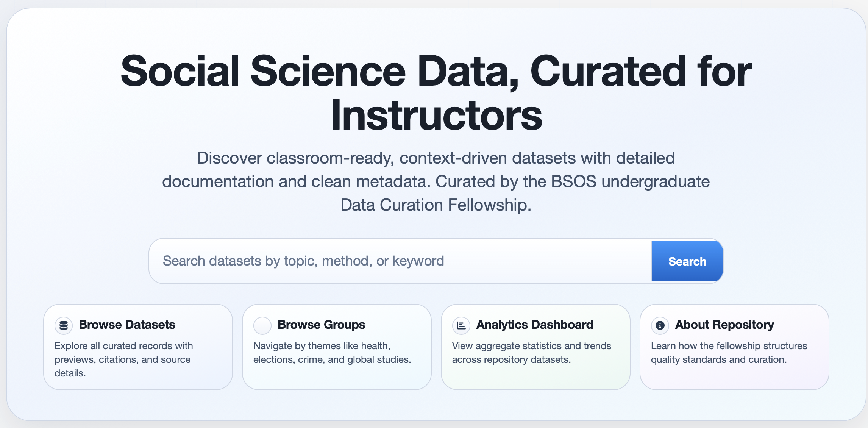Click the 'Data Curation Fellowship.' subtitle line
The width and height of the screenshot is (868, 428).
tap(436, 205)
